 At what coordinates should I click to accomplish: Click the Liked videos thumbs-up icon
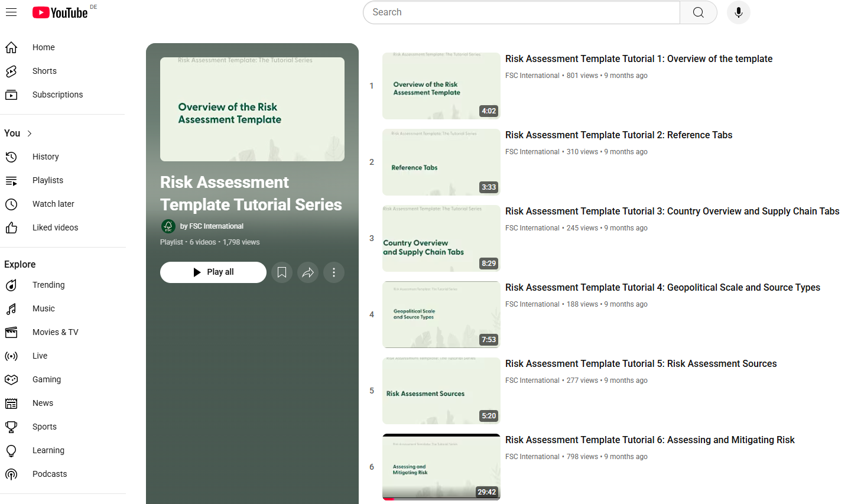[x=11, y=227]
